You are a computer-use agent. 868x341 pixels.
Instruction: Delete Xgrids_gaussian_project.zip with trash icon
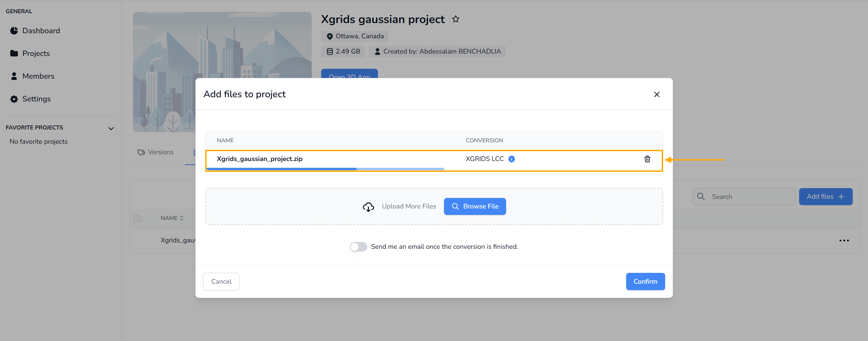(x=647, y=159)
